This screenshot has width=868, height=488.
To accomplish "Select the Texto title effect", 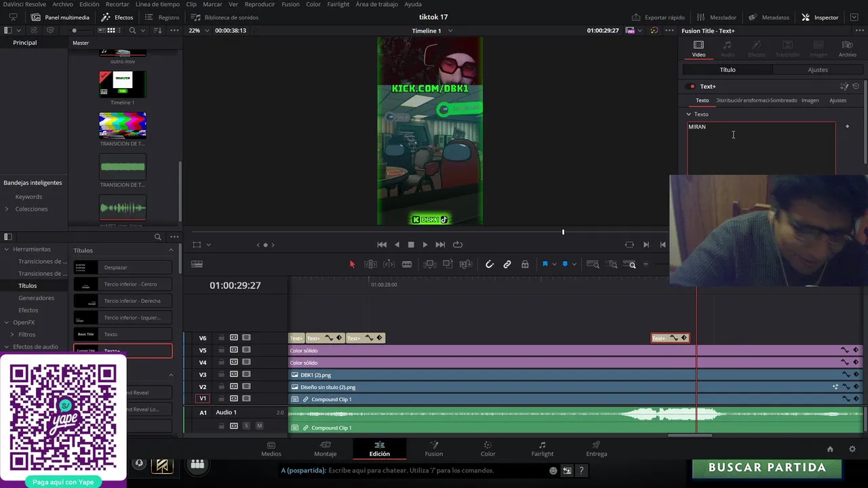I will (x=123, y=334).
